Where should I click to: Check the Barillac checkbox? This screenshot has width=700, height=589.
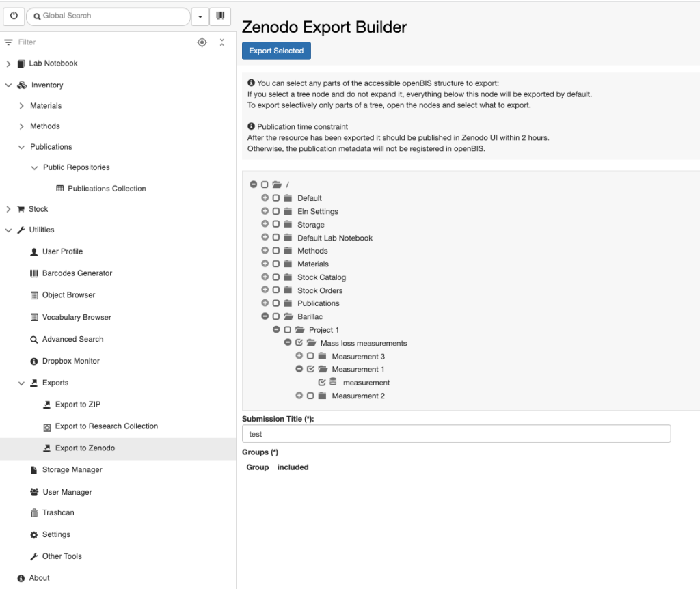(x=276, y=317)
